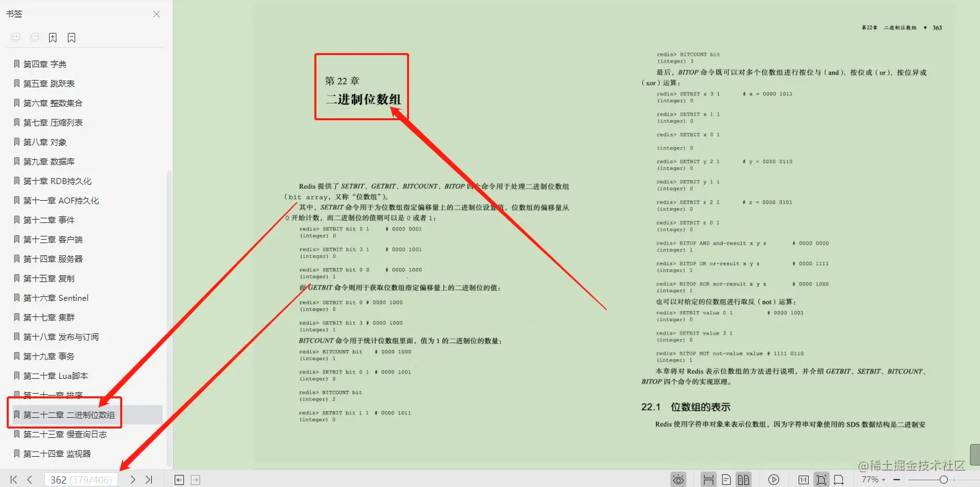
Task: Click the document scrollbar thumb at right edge
Action: [975, 453]
